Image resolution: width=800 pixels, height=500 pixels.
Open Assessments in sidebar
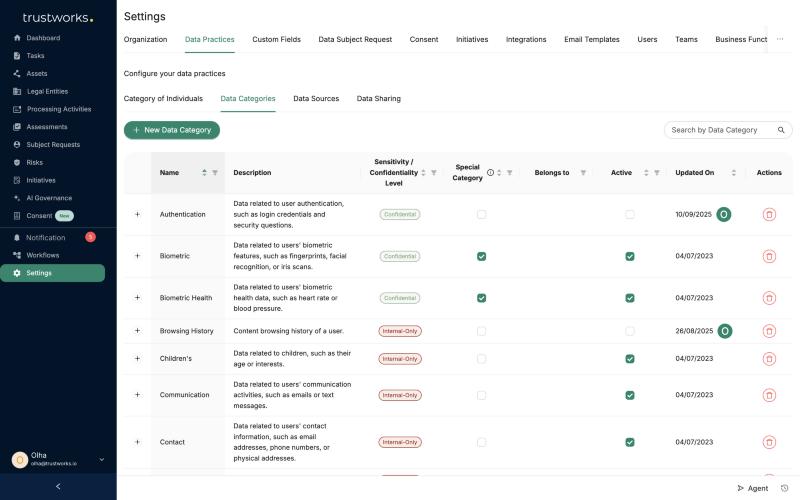[x=47, y=127]
